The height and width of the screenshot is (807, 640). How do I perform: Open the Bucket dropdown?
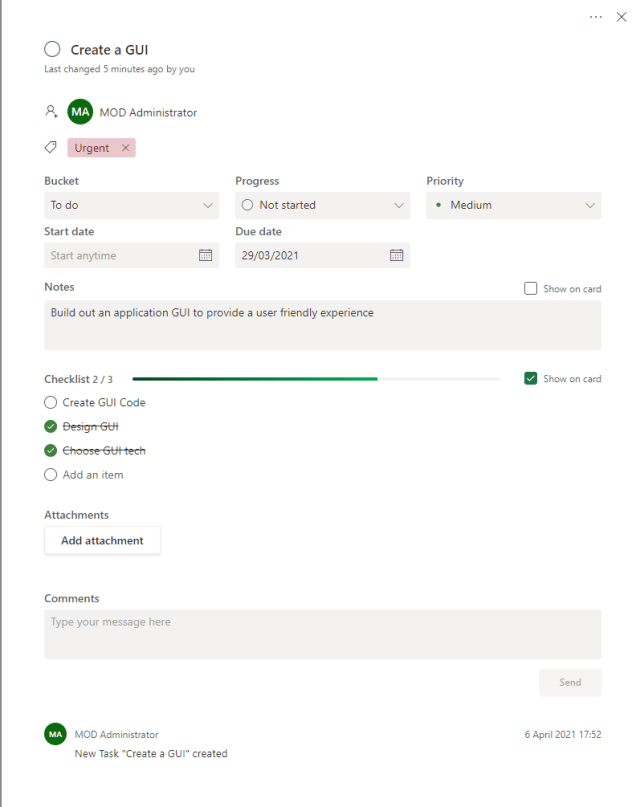[x=131, y=205]
